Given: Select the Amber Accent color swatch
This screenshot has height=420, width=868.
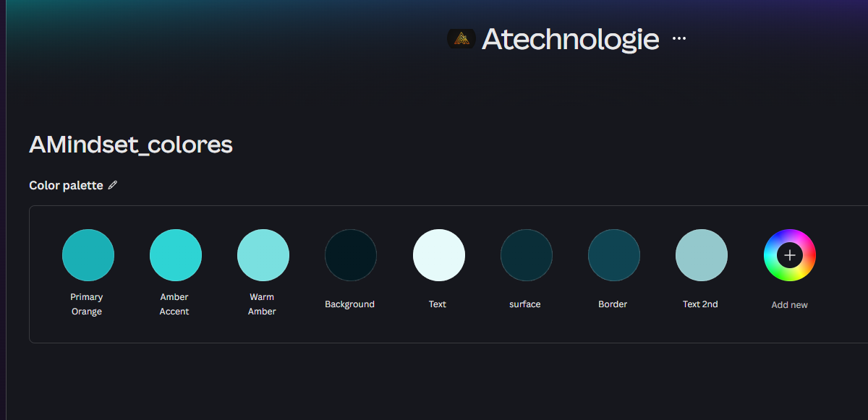Looking at the screenshot, I should click(x=175, y=255).
